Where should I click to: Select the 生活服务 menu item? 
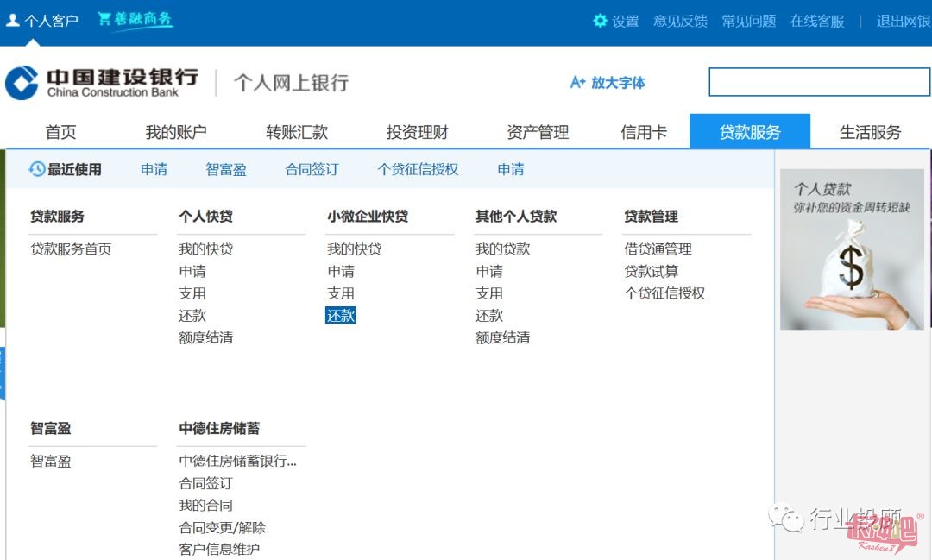click(871, 131)
